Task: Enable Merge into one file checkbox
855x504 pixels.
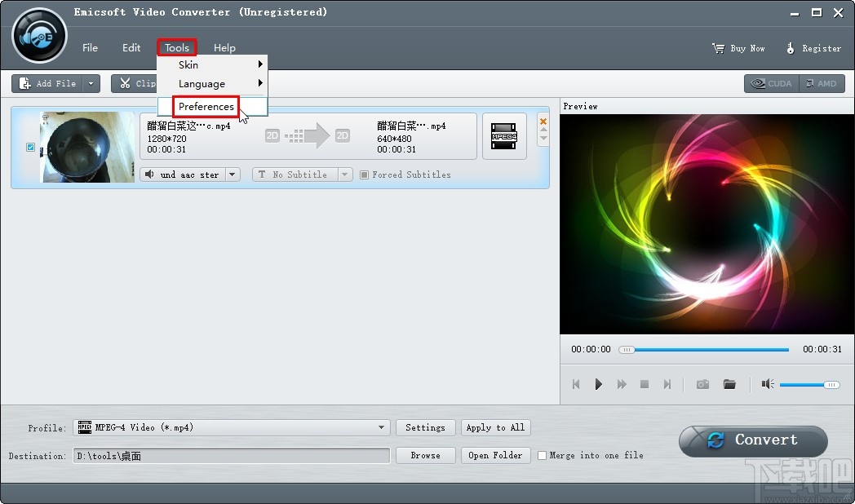Action: [542, 456]
